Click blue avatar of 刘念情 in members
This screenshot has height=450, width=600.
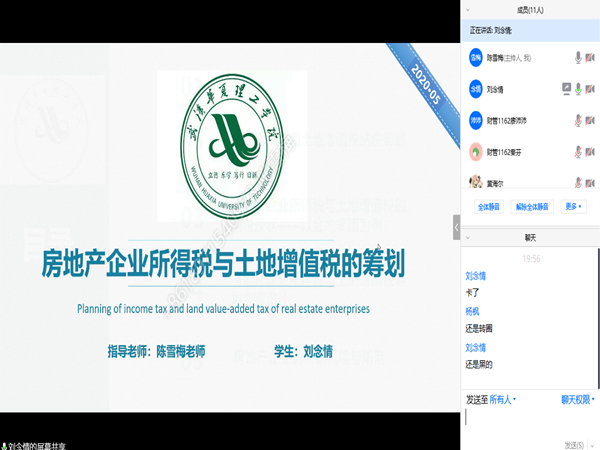(476, 89)
